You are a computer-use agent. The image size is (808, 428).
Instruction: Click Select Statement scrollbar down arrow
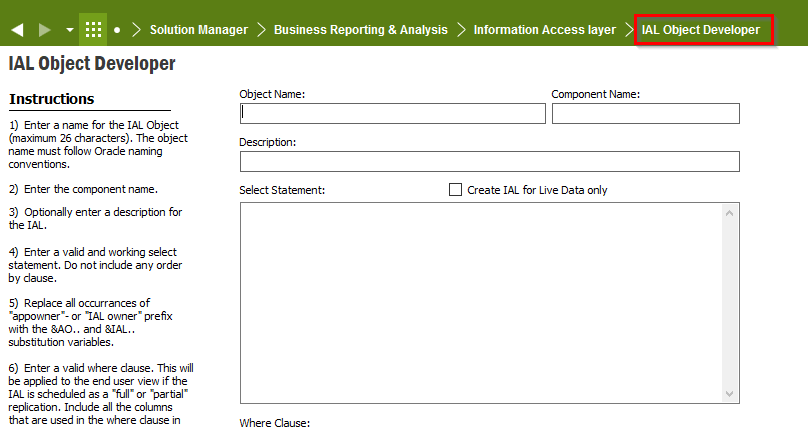click(729, 393)
